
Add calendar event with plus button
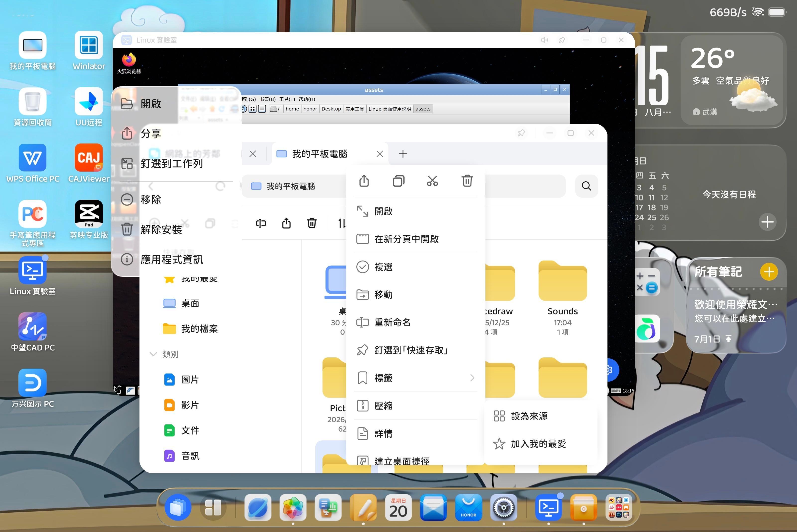pos(767,222)
